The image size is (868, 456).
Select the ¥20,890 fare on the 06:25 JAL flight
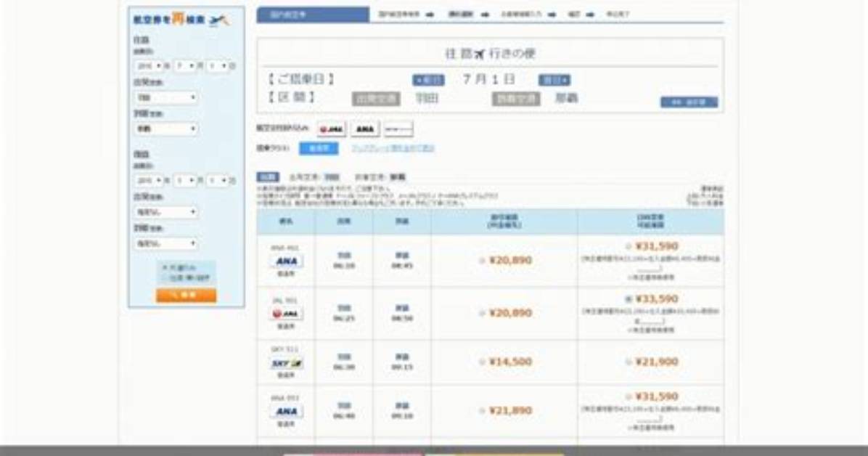pyautogui.click(x=482, y=313)
